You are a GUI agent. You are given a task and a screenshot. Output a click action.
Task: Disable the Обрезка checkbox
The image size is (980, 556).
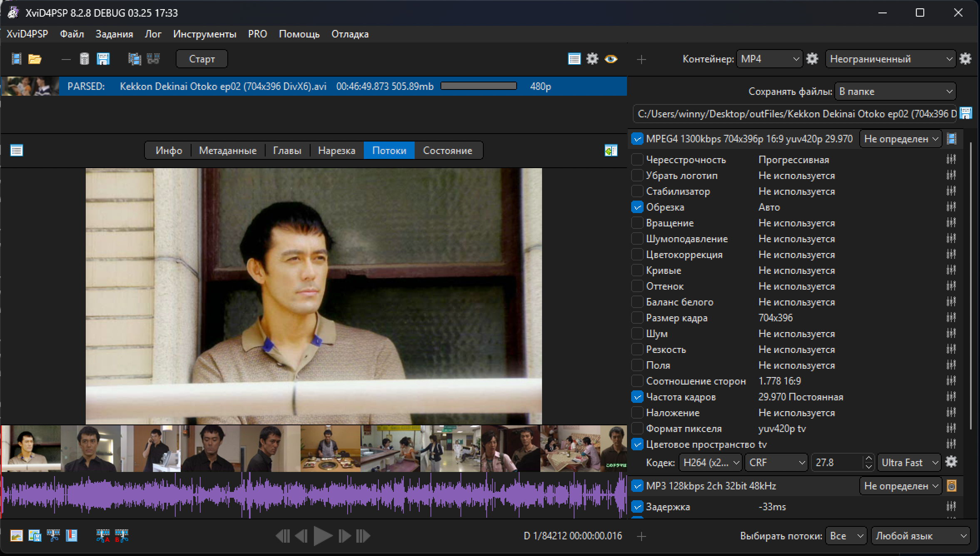coord(637,207)
